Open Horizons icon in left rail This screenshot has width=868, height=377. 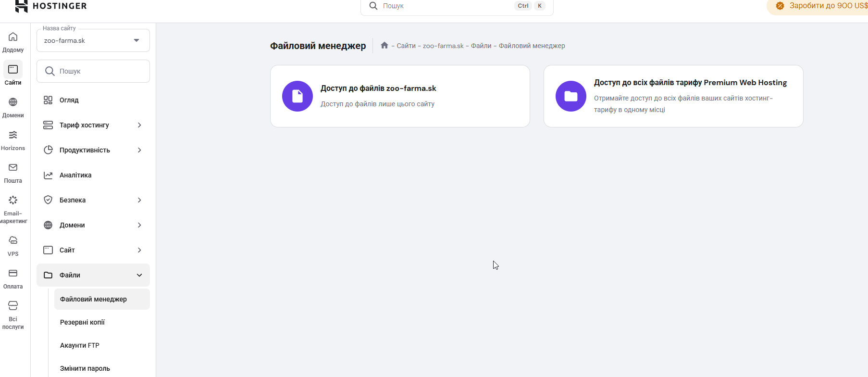point(13,135)
